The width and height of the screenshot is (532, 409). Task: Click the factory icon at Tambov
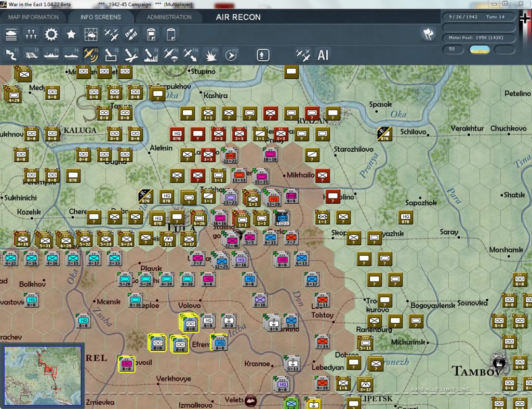[x=499, y=363]
